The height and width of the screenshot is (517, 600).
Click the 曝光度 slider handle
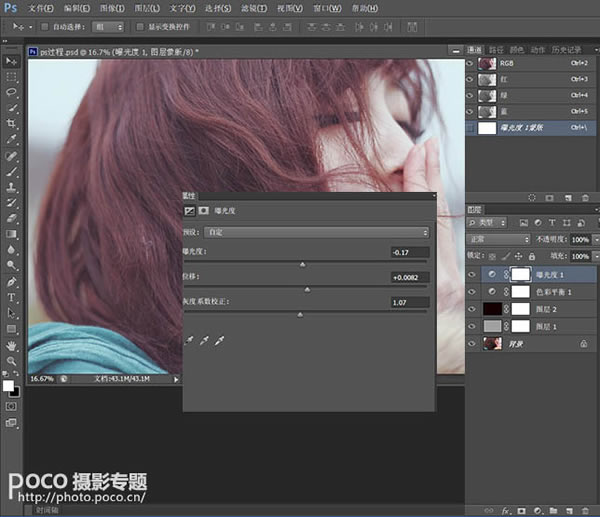click(302, 264)
